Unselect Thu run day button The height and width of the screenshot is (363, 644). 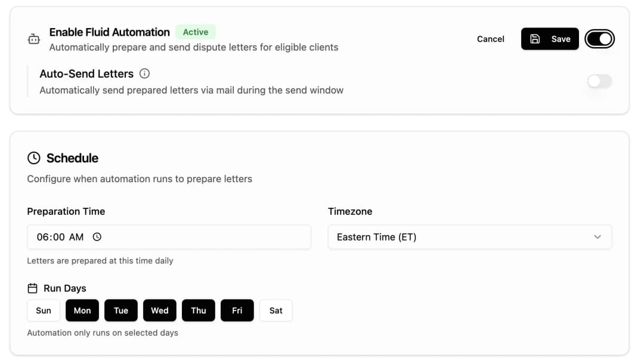coord(199,310)
